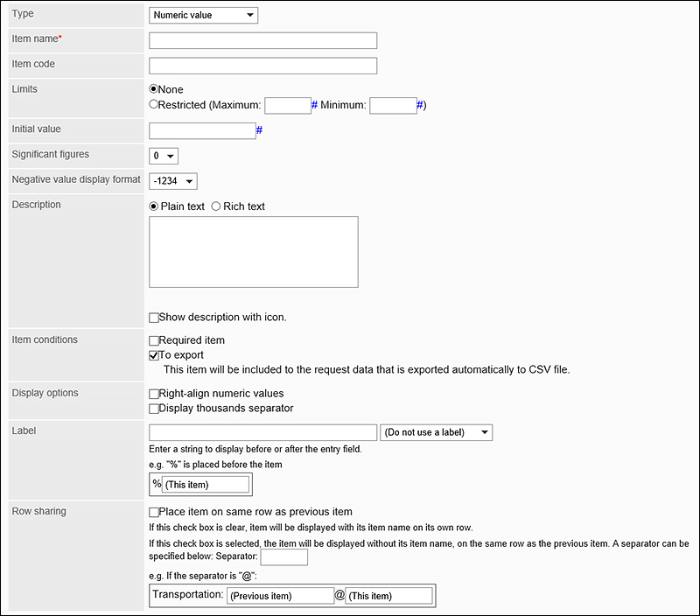The height and width of the screenshot is (616, 700).
Task: Click the # link beside Initial value
Action: 259,129
